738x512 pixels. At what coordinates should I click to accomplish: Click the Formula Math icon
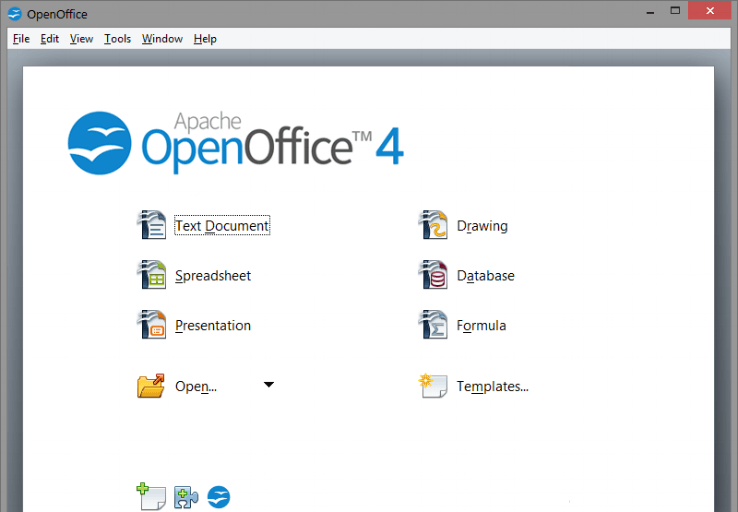click(433, 324)
